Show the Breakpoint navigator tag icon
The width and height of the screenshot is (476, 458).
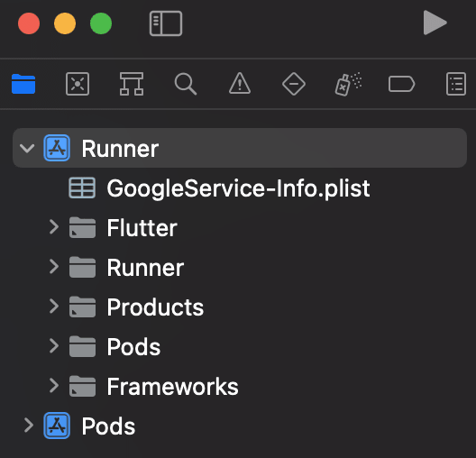click(x=401, y=84)
